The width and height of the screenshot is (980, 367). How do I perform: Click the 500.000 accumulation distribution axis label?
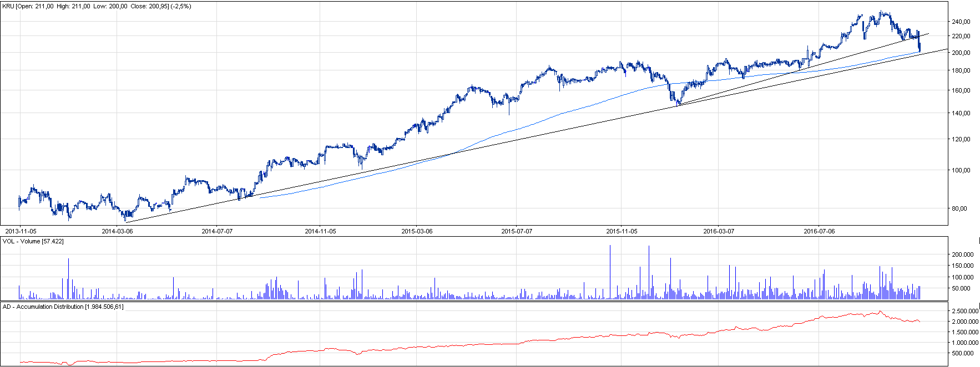coord(962,353)
